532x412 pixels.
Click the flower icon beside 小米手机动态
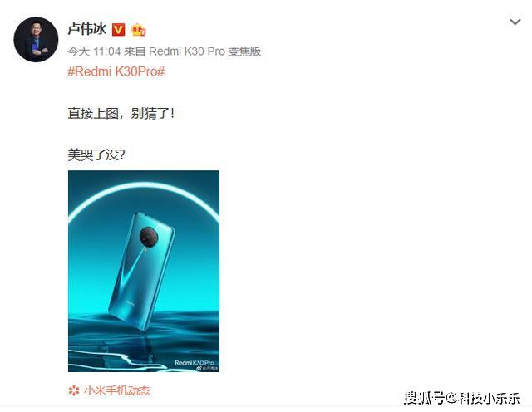pos(74,390)
